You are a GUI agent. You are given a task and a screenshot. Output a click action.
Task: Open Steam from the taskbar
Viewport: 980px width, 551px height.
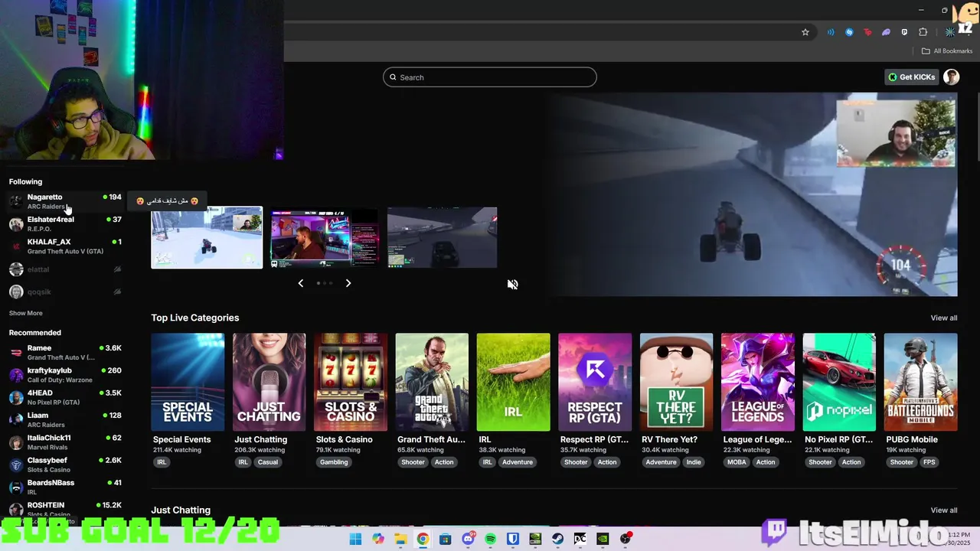(x=558, y=539)
